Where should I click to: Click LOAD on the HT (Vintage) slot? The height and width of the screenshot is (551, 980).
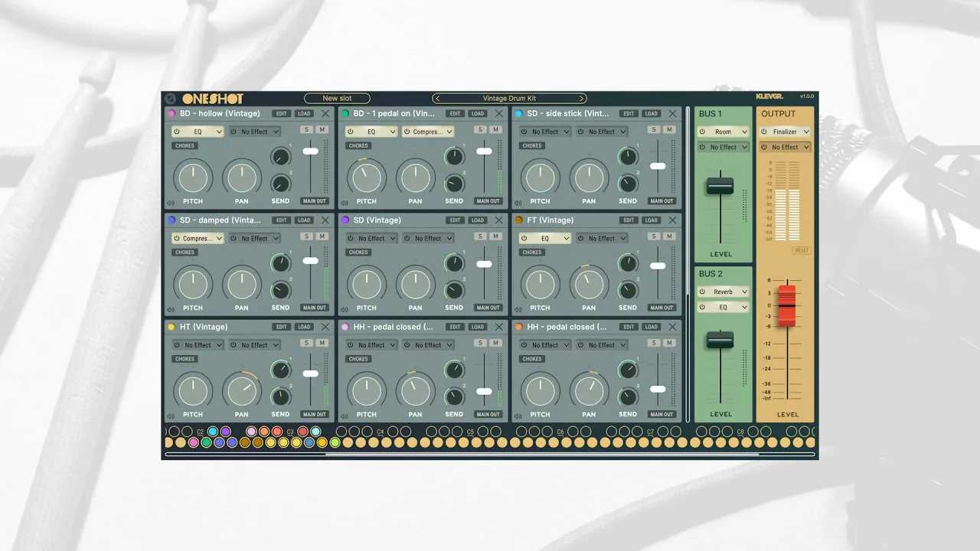click(x=304, y=327)
